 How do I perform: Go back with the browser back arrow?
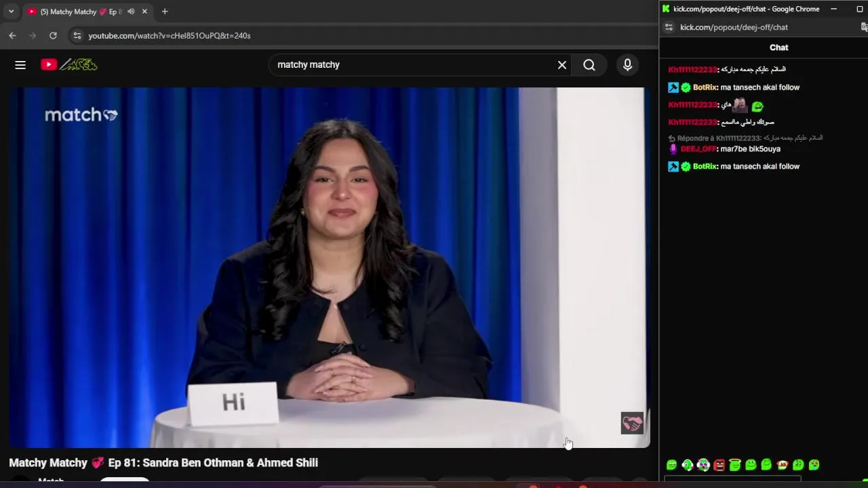pyautogui.click(x=12, y=35)
